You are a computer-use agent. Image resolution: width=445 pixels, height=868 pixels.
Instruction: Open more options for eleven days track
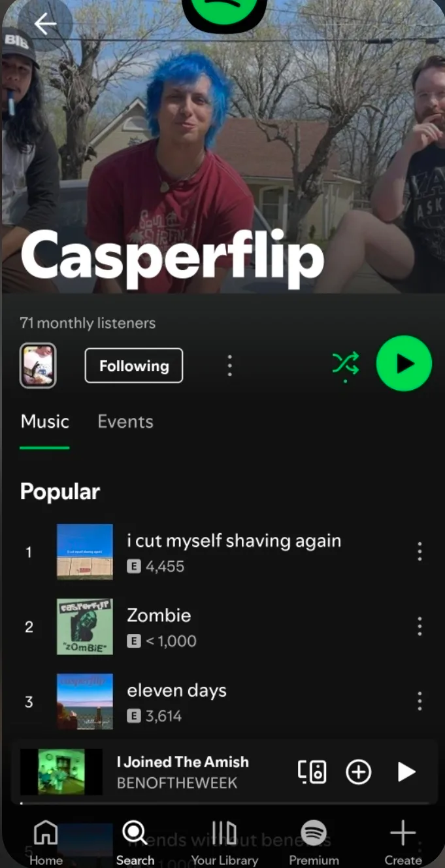pos(420,701)
